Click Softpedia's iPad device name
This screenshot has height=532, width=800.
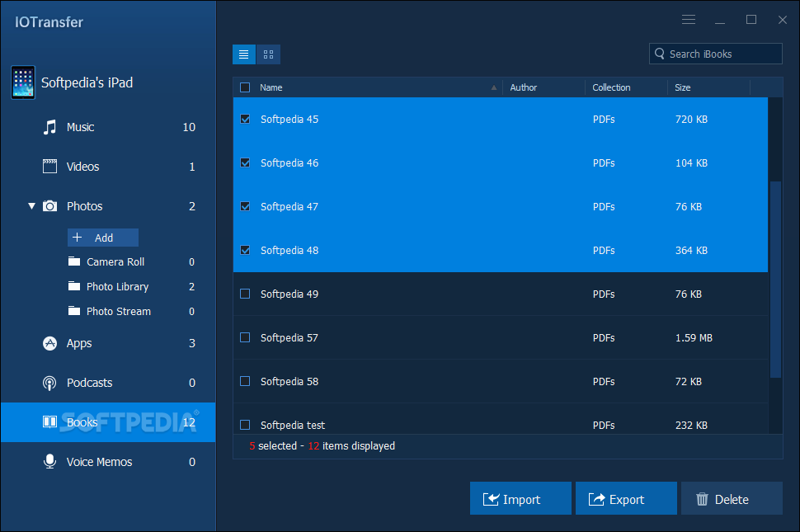(87, 82)
